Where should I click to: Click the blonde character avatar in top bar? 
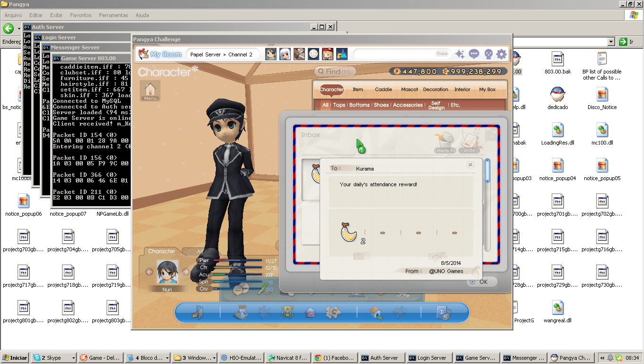click(328, 54)
